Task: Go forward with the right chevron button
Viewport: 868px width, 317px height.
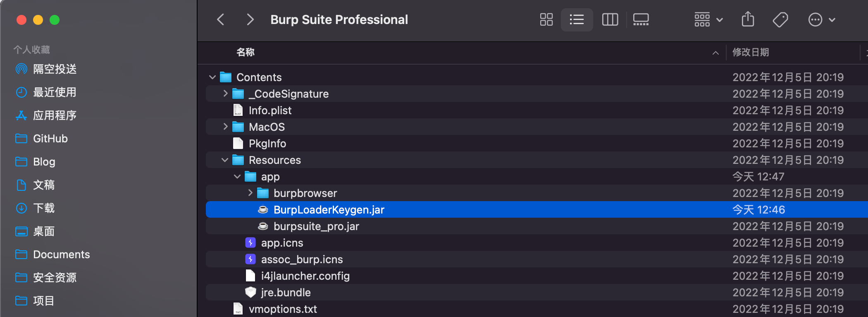Action: click(250, 19)
